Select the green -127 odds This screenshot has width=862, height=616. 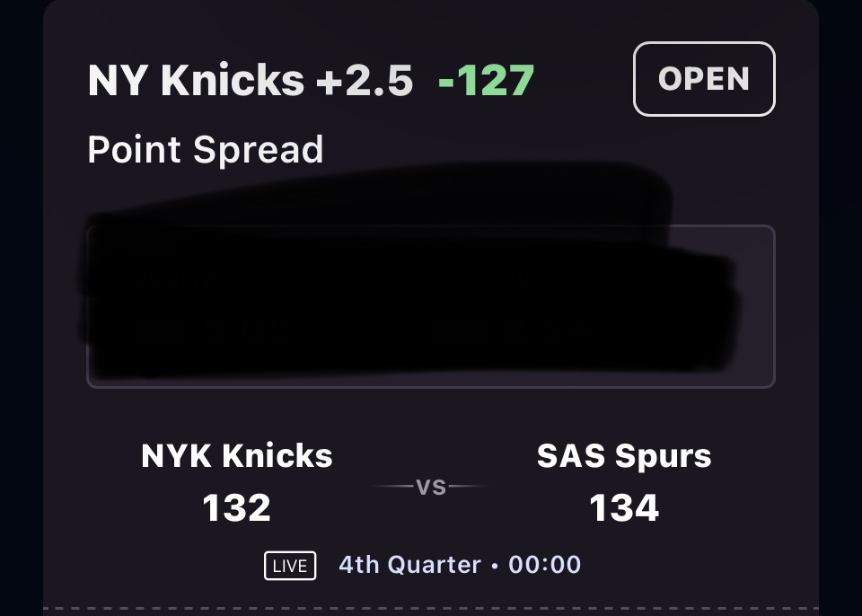pyautogui.click(x=486, y=81)
